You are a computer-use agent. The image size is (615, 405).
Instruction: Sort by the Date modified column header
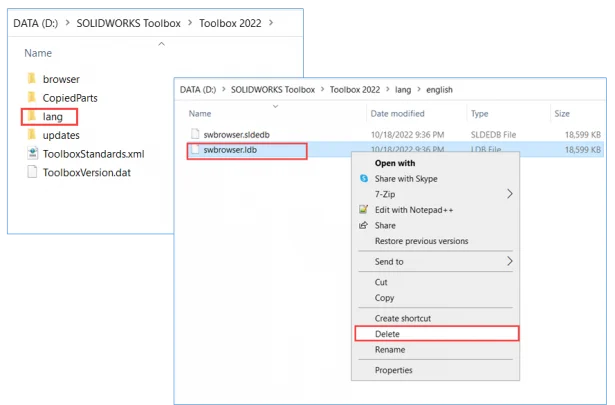pyautogui.click(x=397, y=114)
